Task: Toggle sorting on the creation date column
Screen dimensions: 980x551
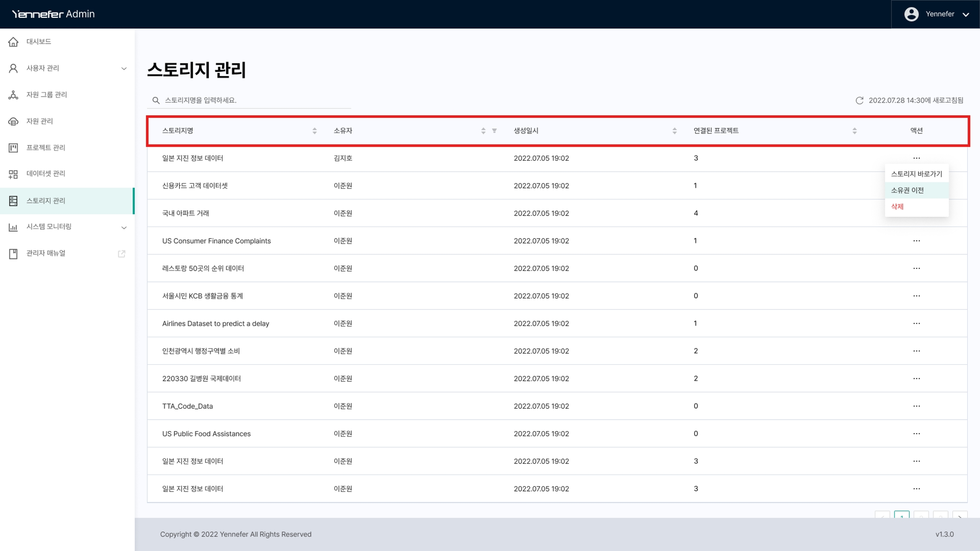Action: point(674,131)
